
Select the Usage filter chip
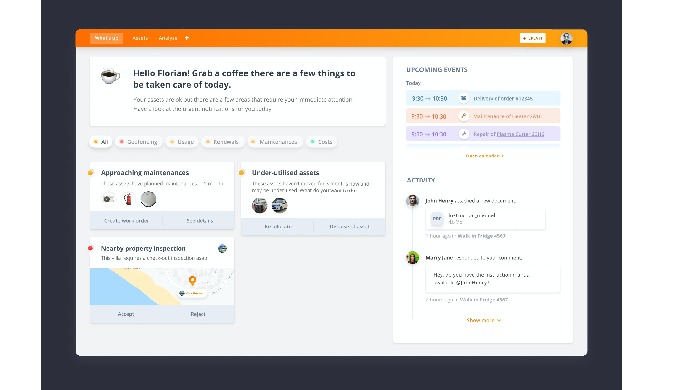(x=182, y=142)
